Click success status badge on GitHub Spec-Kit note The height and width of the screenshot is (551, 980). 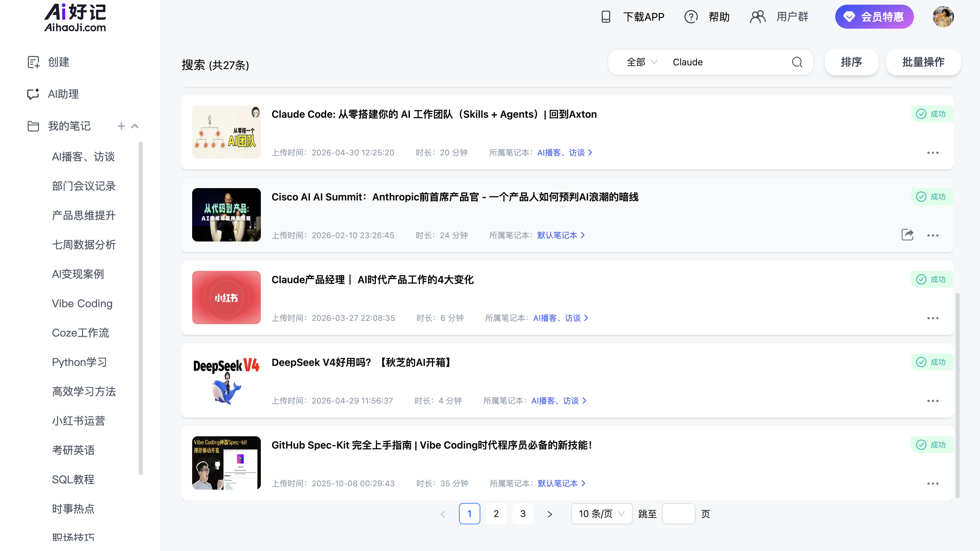(x=932, y=445)
